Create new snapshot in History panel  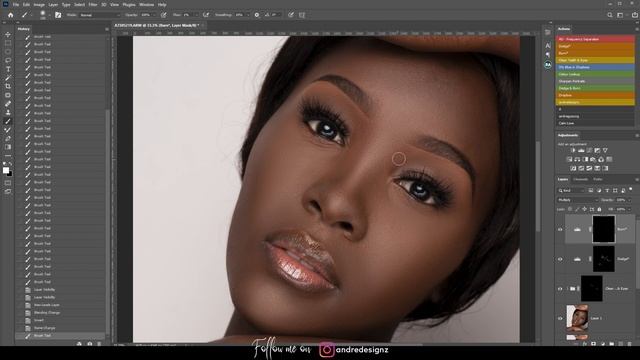pyautogui.click(x=90, y=344)
